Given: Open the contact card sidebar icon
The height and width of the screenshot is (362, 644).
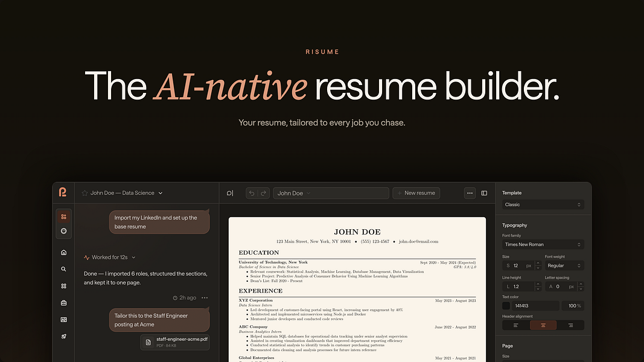Looking at the screenshot, I should point(63,320).
